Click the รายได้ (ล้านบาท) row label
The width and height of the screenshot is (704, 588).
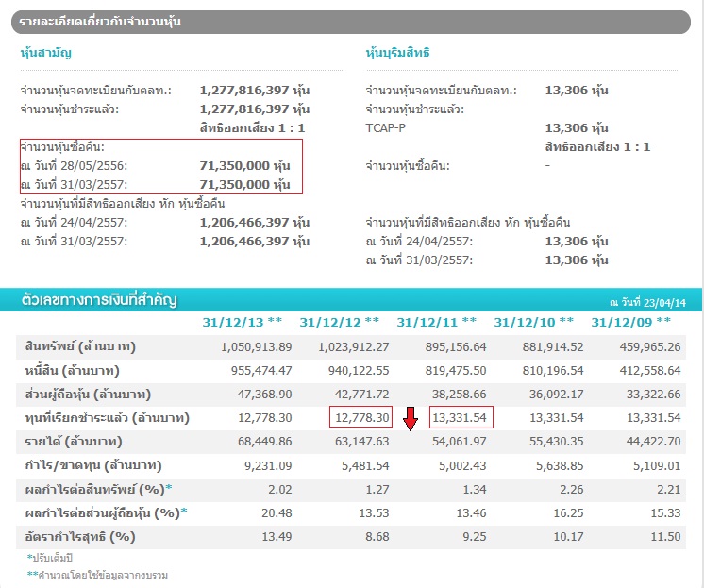[74, 442]
